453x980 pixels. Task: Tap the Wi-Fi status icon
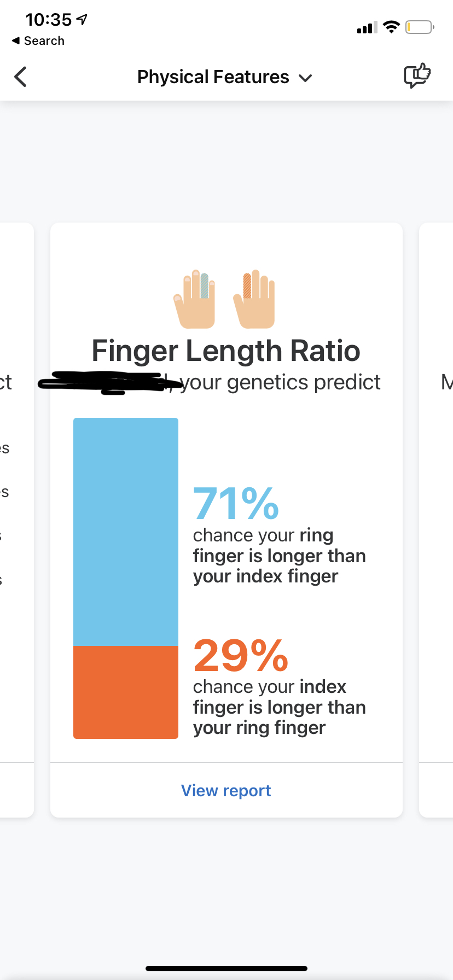point(392,27)
